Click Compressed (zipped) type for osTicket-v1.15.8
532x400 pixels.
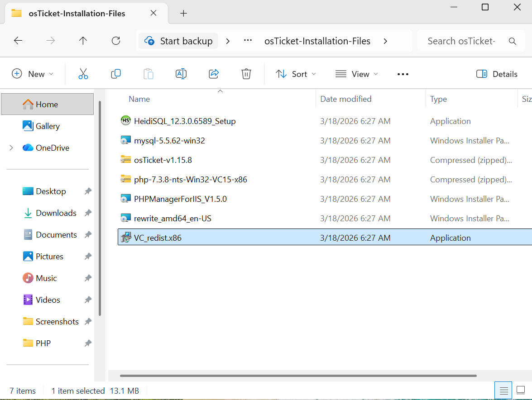click(x=471, y=160)
